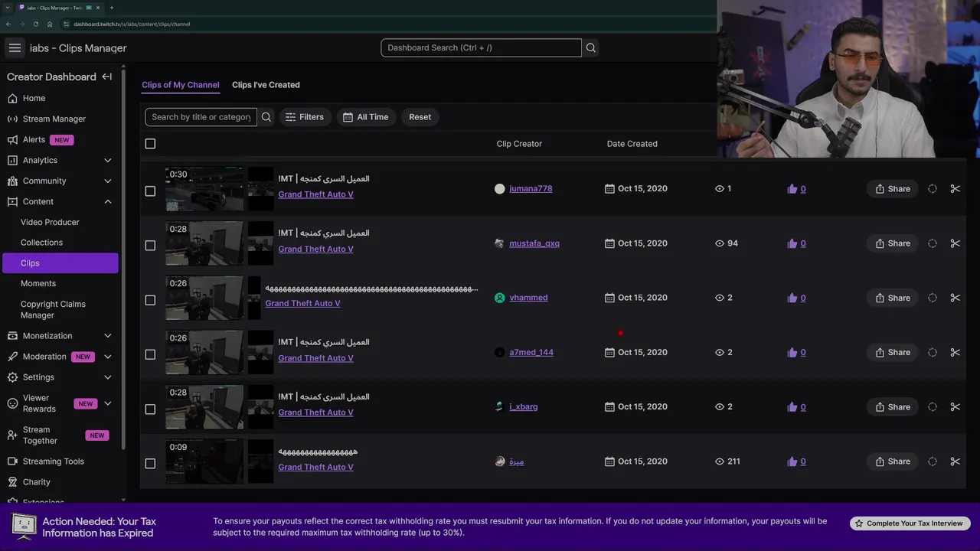
Task: Click the Streaming Tools sidebar icon
Action: point(12,461)
